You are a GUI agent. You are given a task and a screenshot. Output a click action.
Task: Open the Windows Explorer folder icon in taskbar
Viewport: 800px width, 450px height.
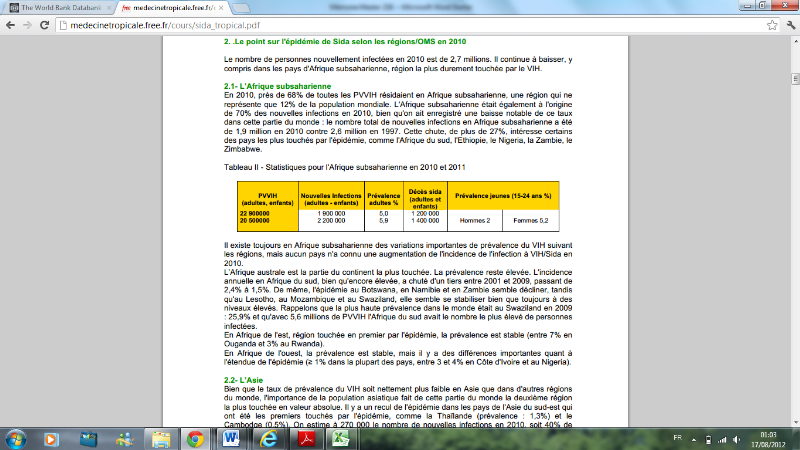pyautogui.click(x=161, y=439)
